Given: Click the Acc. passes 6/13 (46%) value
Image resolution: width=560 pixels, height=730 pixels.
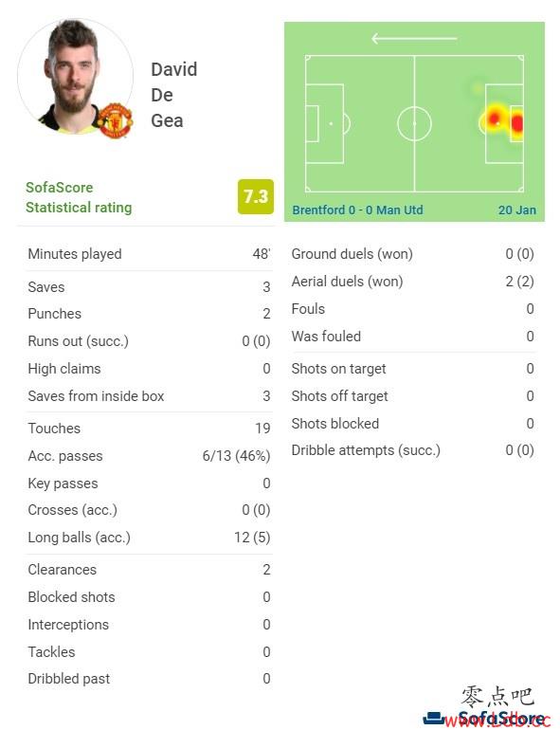Looking at the screenshot, I should tap(236, 456).
